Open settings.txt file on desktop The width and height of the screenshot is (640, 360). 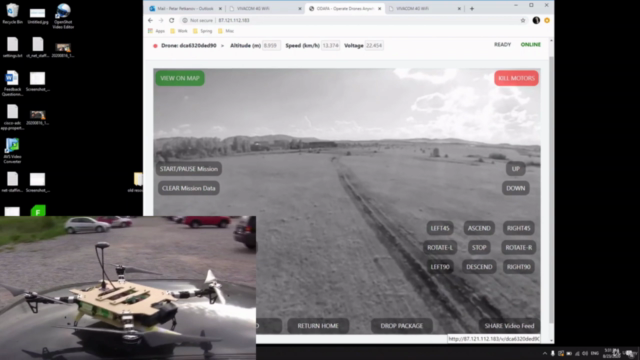tap(12, 47)
